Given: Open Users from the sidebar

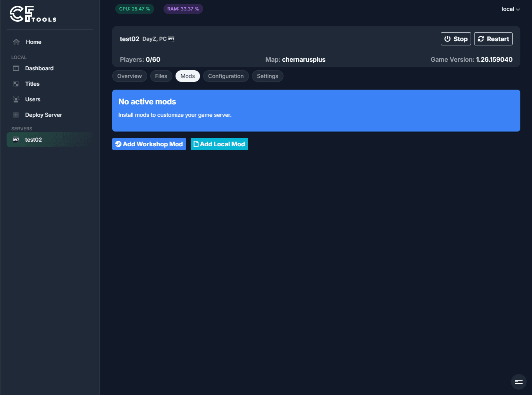Looking at the screenshot, I should click(50, 99).
